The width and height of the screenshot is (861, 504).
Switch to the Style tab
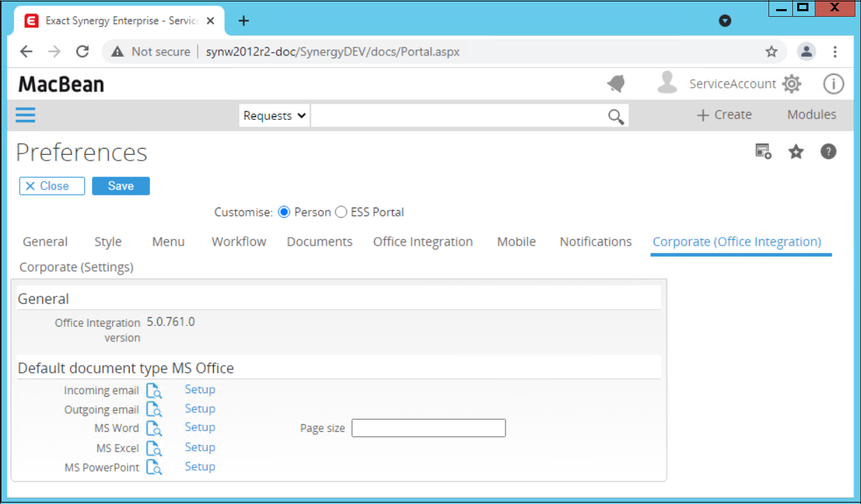pyautogui.click(x=108, y=242)
